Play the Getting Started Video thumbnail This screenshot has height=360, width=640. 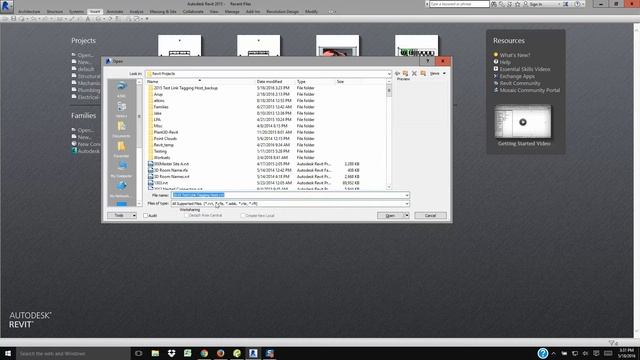(x=523, y=122)
